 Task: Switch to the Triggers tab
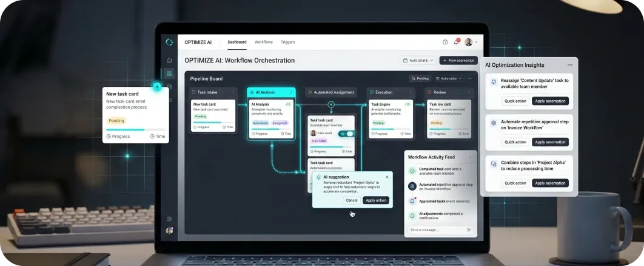[x=287, y=42]
